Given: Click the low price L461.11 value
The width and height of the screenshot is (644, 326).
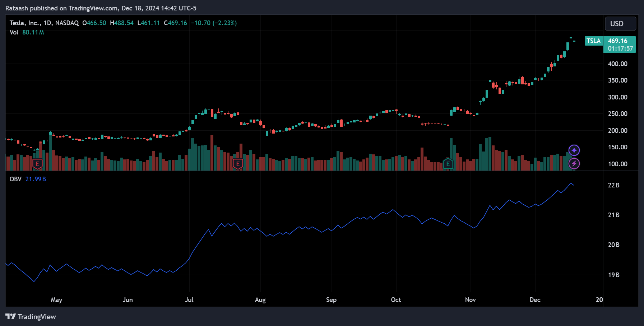Looking at the screenshot, I should pos(149,23).
